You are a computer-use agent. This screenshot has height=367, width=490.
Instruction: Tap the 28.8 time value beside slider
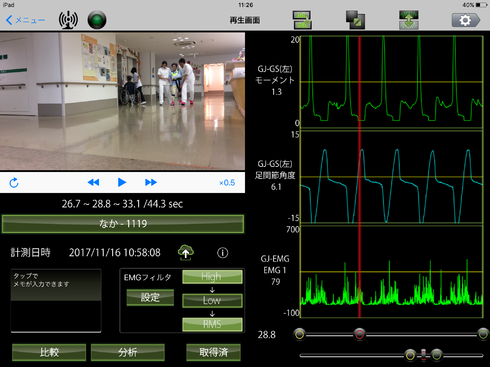267,335
